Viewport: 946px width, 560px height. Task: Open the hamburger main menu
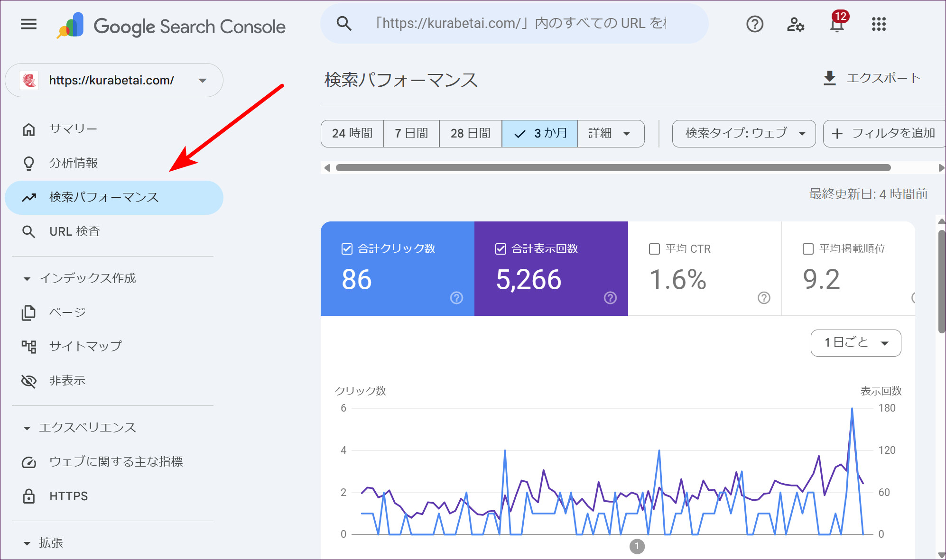point(29,24)
